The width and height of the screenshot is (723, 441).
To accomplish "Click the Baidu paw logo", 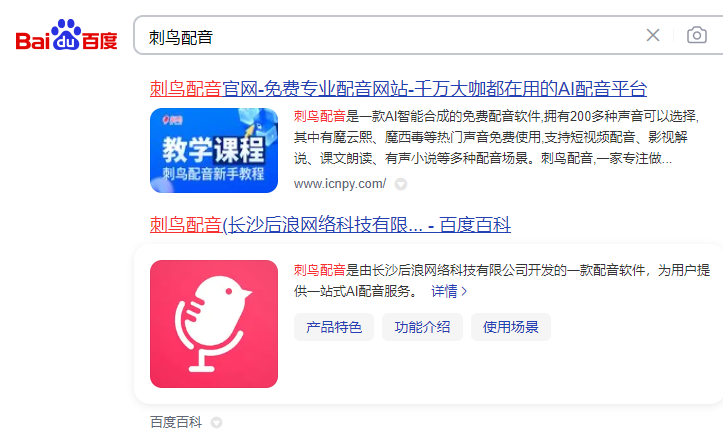I will 66,34.
